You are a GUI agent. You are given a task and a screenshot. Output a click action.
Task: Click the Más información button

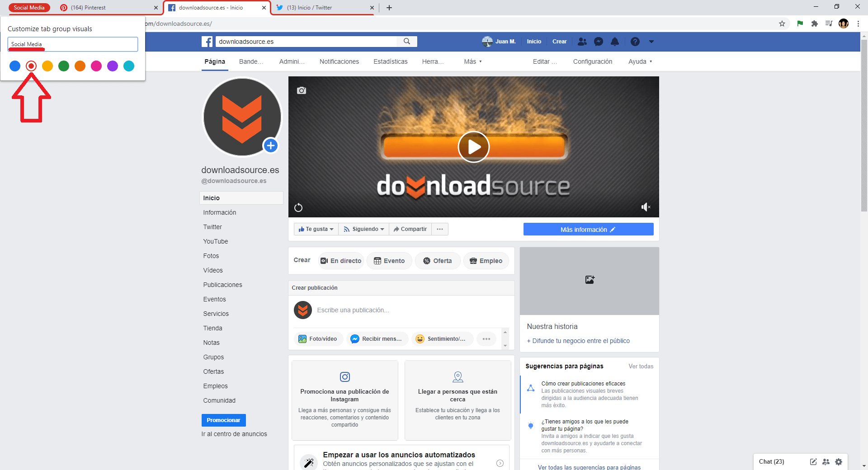[x=589, y=230]
